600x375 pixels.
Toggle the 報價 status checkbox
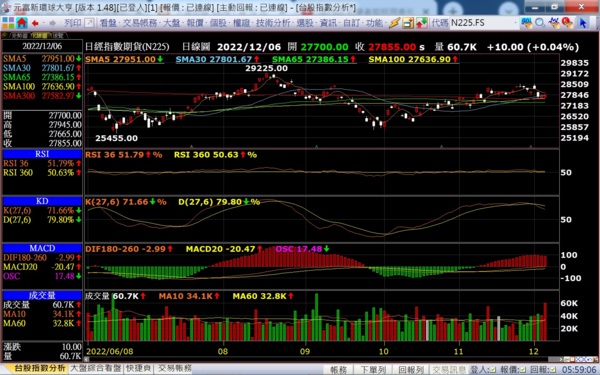click(523, 370)
